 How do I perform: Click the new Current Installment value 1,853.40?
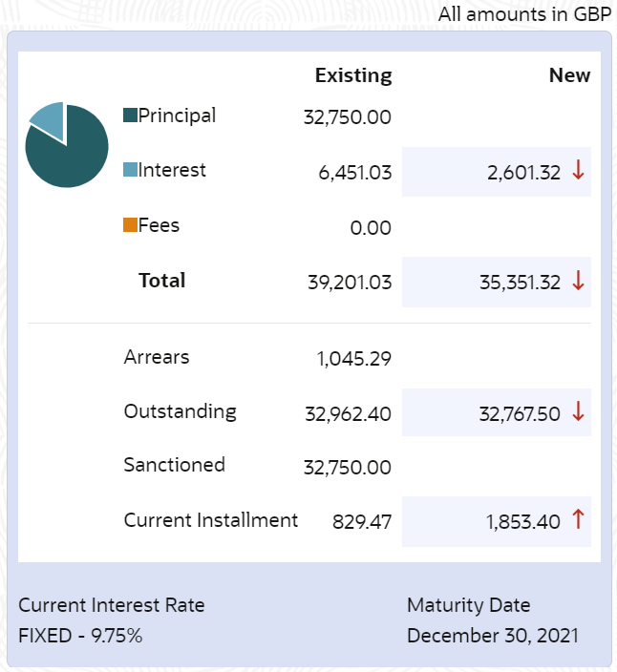pos(521,521)
